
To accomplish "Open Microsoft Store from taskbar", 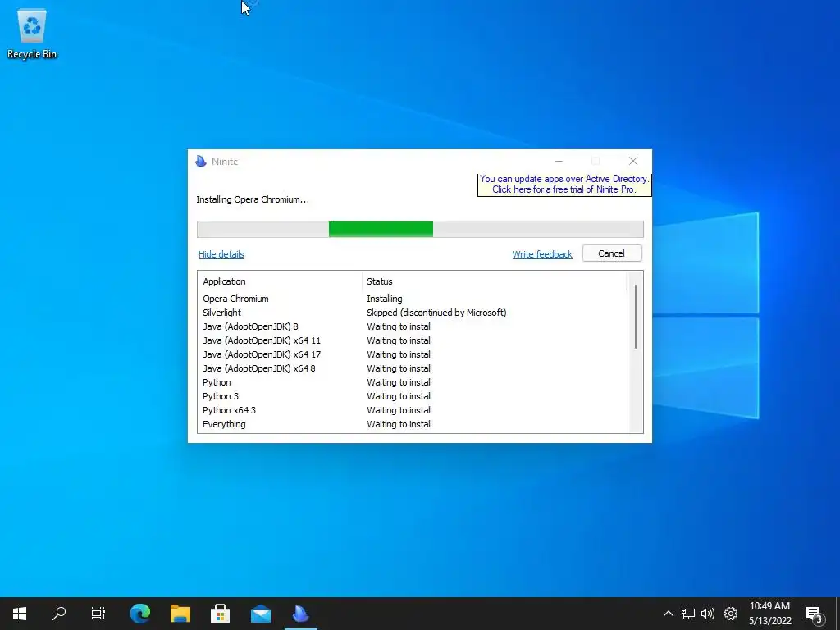I will click(x=220, y=614).
